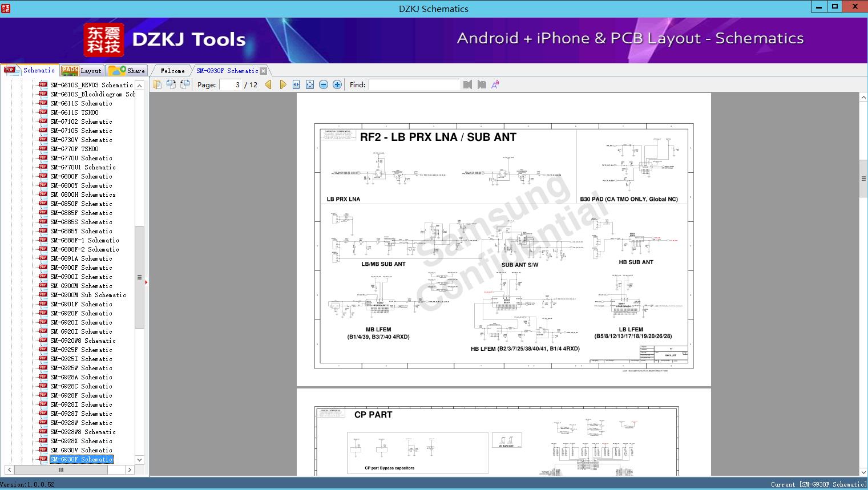Go to the previous page arrow

pos(268,84)
